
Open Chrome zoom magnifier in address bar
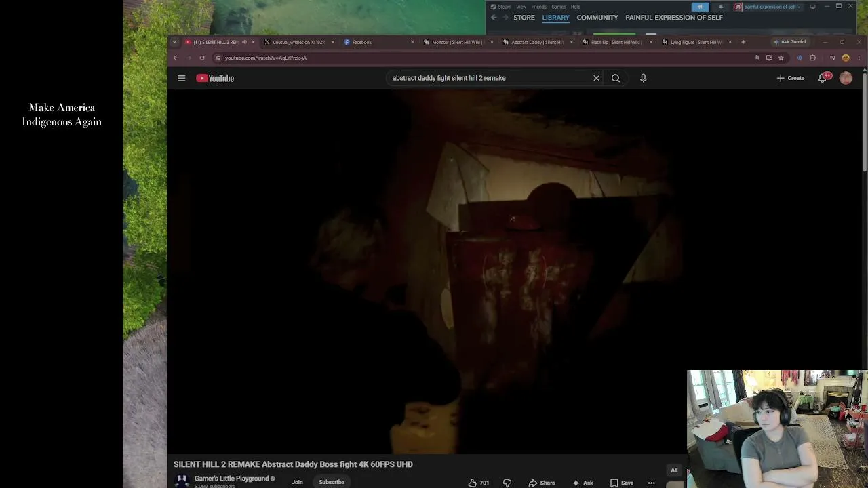coord(757,58)
